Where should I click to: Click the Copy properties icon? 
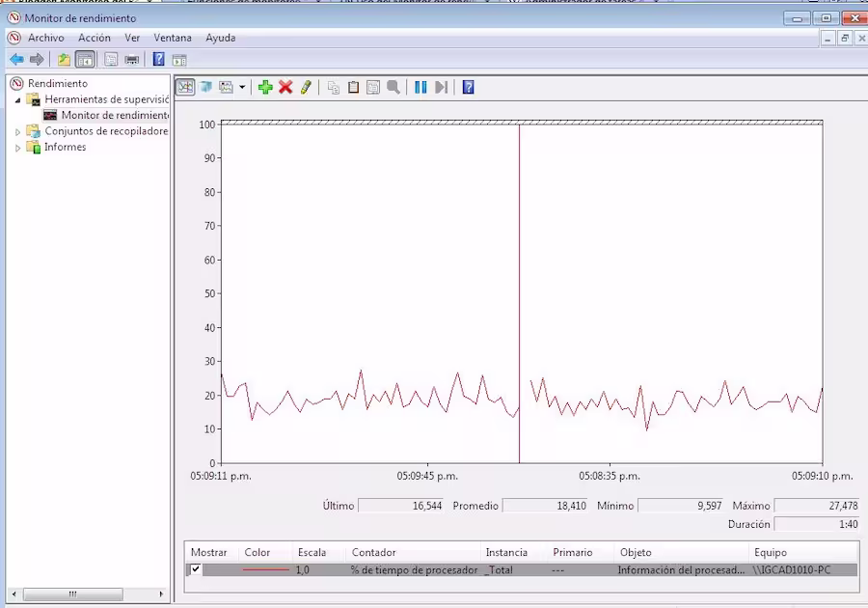(x=334, y=87)
